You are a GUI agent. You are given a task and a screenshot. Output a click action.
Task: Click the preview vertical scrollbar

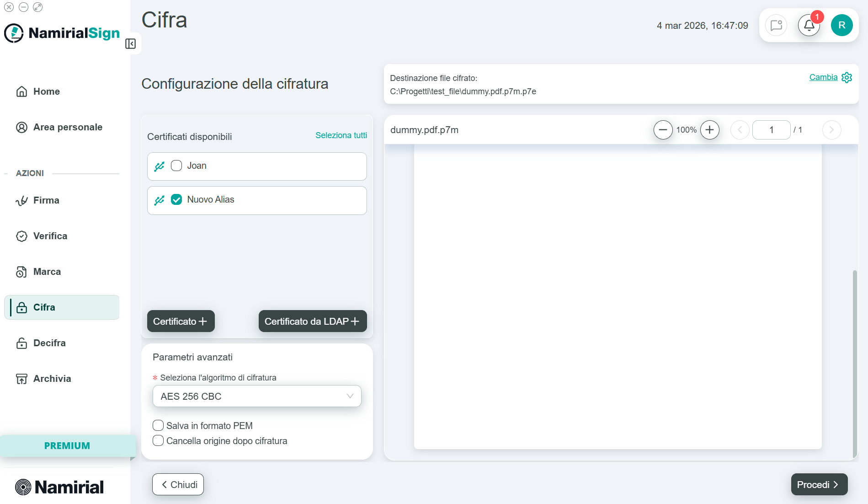click(855, 364)
